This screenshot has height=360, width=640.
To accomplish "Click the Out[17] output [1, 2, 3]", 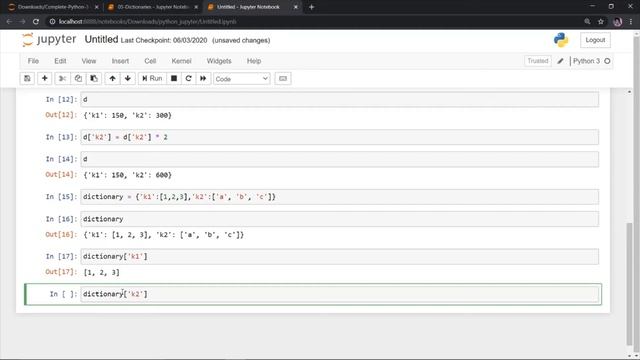I will [x=101, y=272].
